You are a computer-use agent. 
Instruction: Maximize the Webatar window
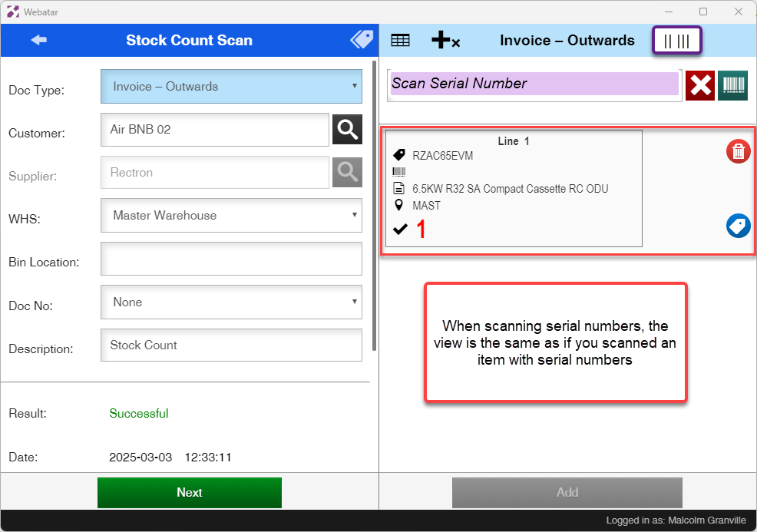(x=703, y=12)
